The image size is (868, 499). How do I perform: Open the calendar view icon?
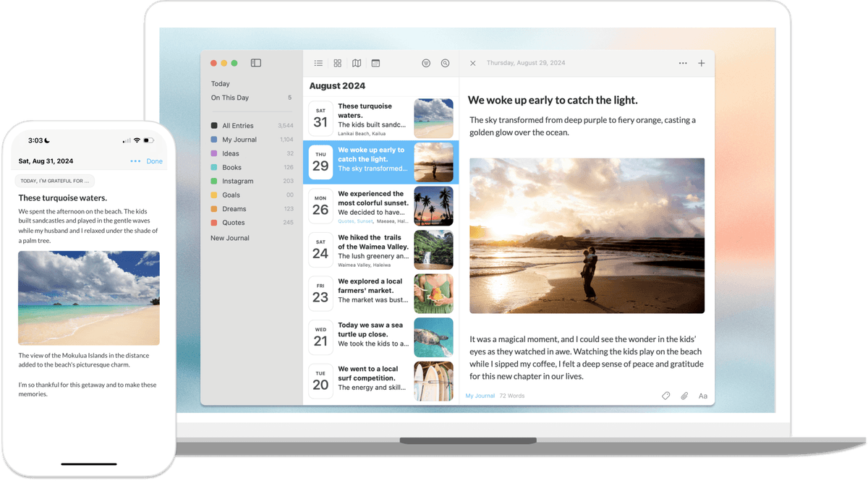pos(375,64)
